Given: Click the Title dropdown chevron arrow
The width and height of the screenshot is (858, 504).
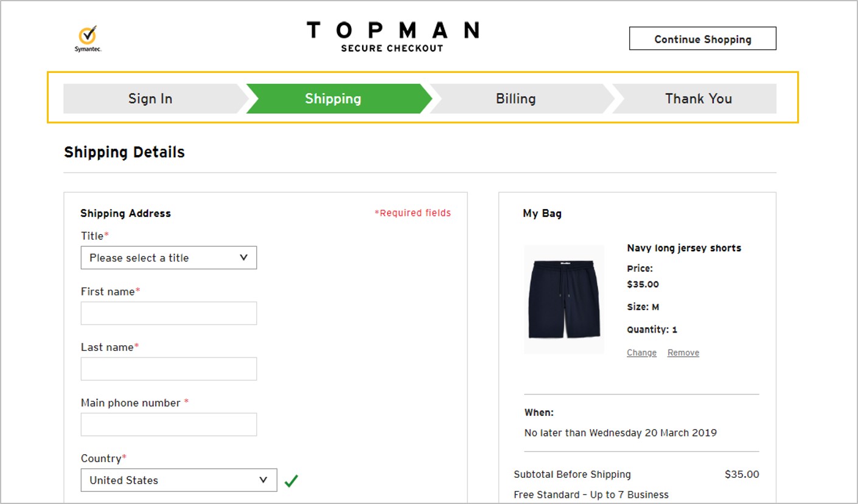Looking at the screenshot, I should pyautogui.click(x=243, y=258).
